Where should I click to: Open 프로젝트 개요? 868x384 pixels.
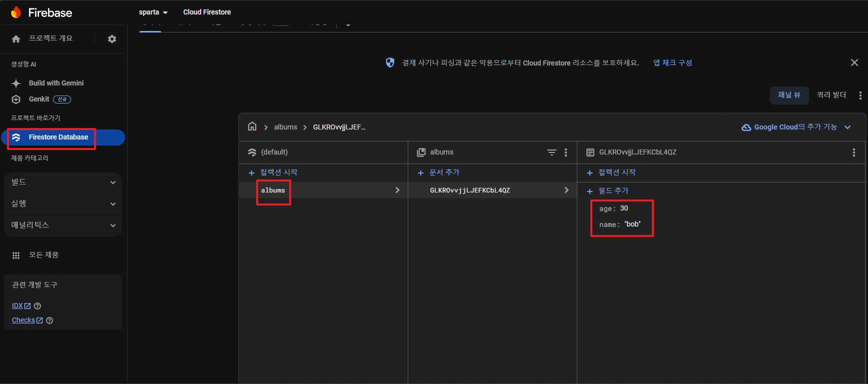(x=51, y=38)
